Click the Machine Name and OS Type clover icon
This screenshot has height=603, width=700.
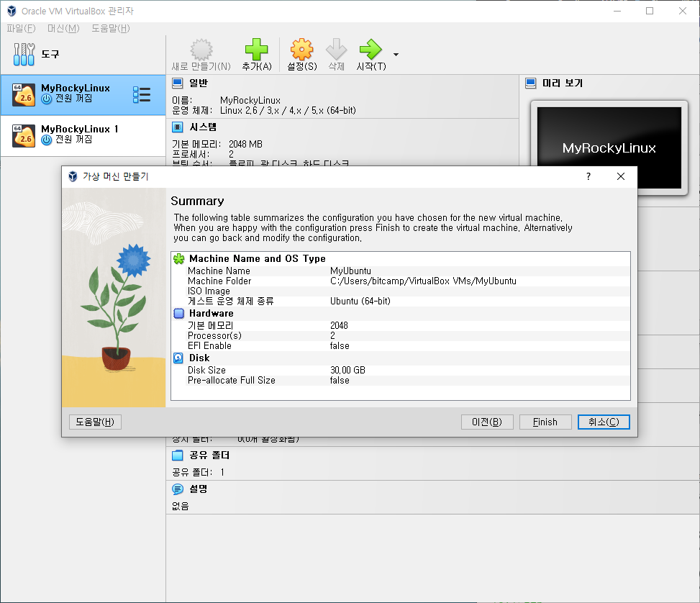click(179, 258)
